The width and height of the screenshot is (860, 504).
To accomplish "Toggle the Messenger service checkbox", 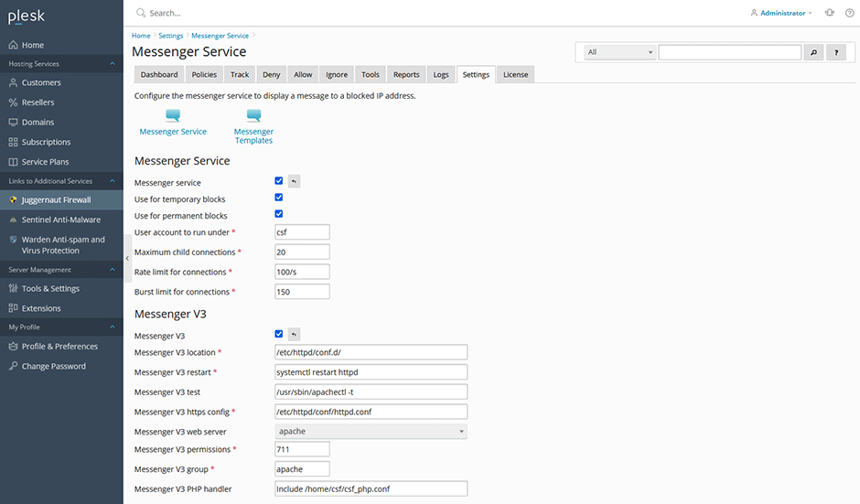I will [279, 180].
